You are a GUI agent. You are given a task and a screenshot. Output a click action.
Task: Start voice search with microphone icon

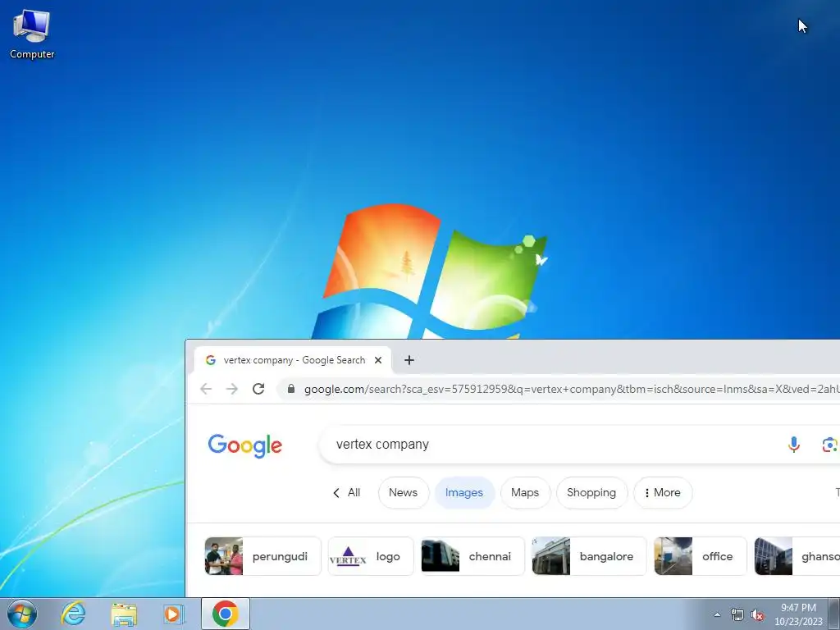794,445
